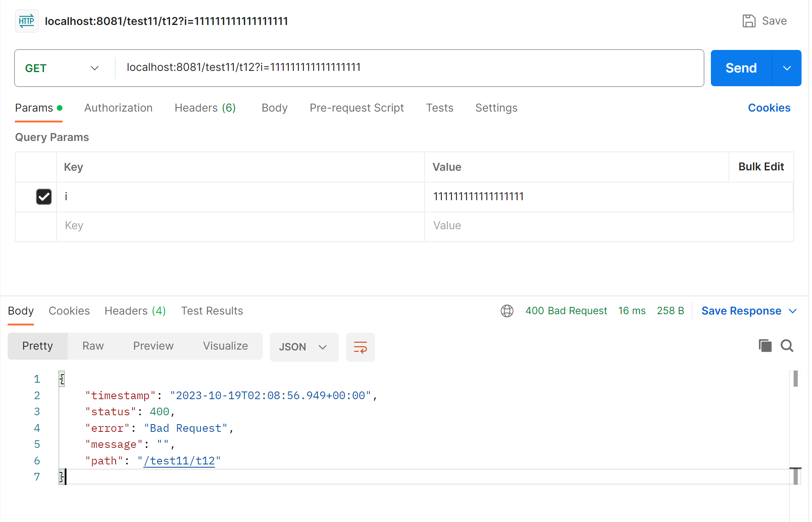
Task: Click the Save floppy disk icon
Action: tap(749, 21)
